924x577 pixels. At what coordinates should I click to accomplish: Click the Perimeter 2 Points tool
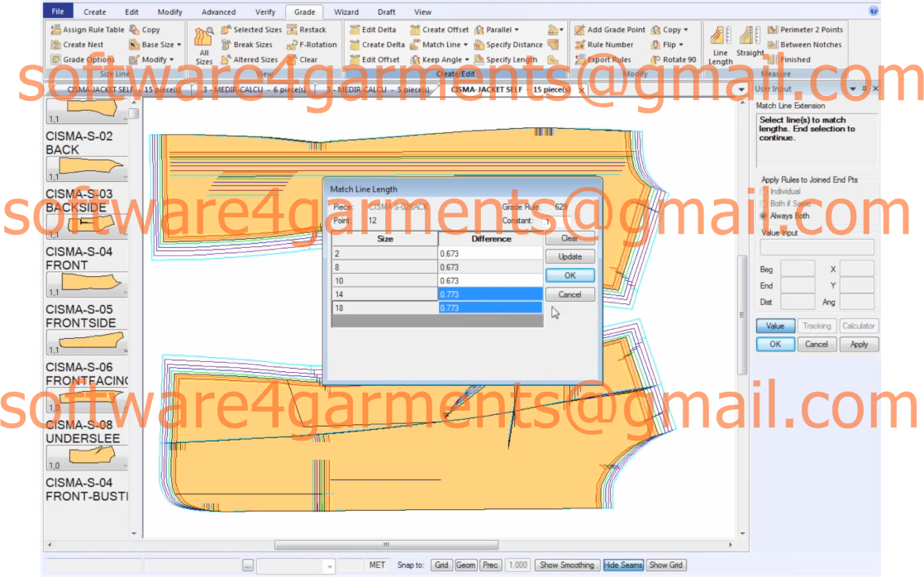tap(806, 30)
